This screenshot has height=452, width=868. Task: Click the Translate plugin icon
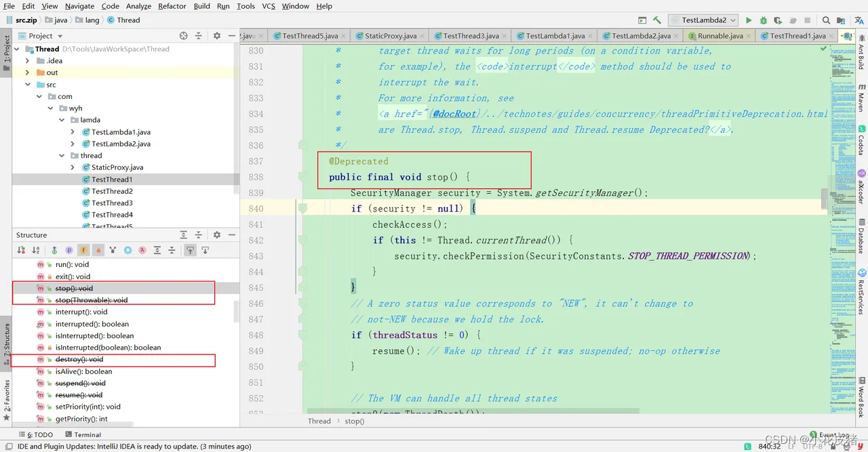(x=859, y=20)
